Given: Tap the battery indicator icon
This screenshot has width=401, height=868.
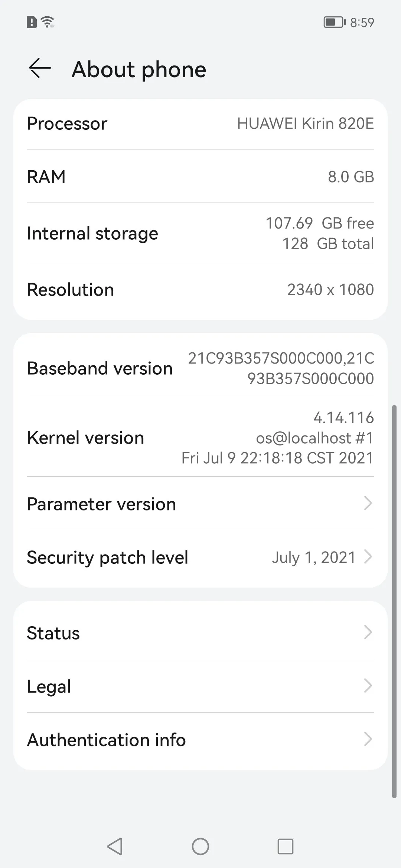Looking at the screenshot, I should pos(334,22).
